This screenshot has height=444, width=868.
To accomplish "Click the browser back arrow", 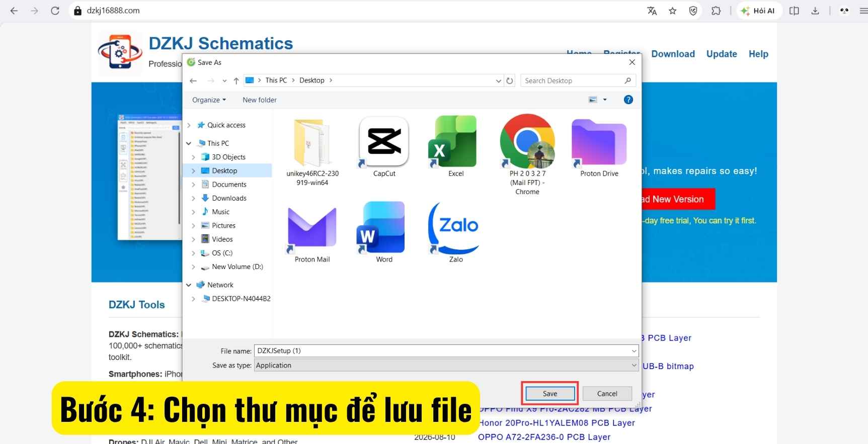I will click(x=14, y=11).
